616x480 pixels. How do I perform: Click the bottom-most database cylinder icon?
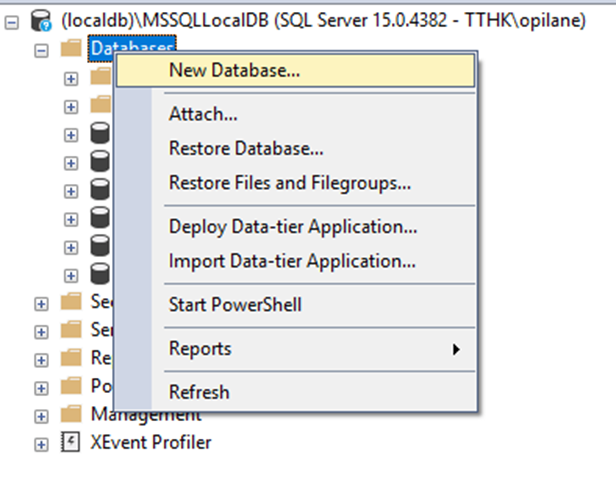tap(100, 273)
